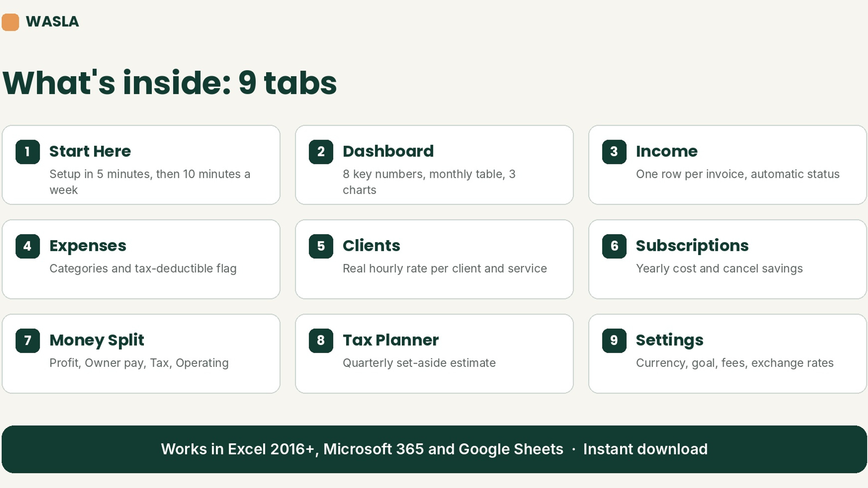
Task: Click the orange WASLA logo square
Action: [10, 22]
